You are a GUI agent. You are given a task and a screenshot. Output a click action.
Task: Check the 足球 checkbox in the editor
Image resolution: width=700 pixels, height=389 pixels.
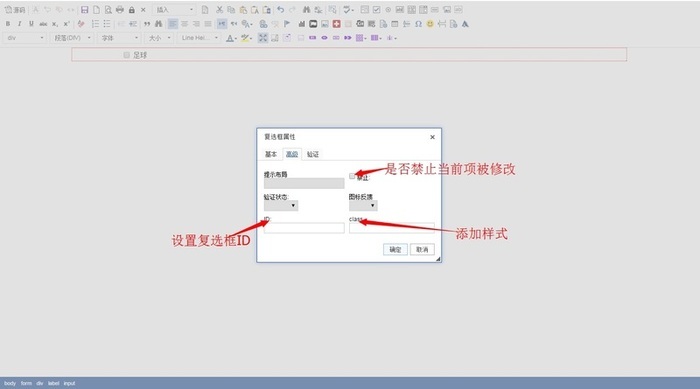coord(126,55)
